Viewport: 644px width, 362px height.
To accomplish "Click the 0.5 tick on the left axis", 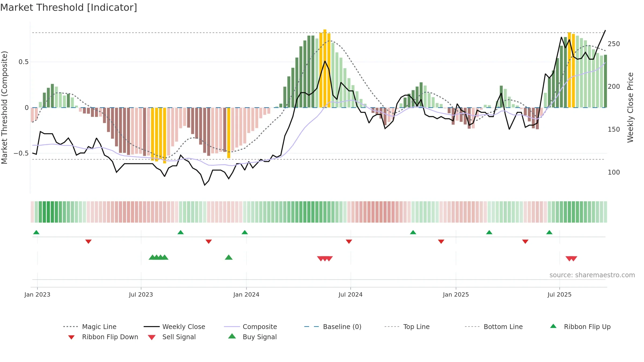I will 24,62.
